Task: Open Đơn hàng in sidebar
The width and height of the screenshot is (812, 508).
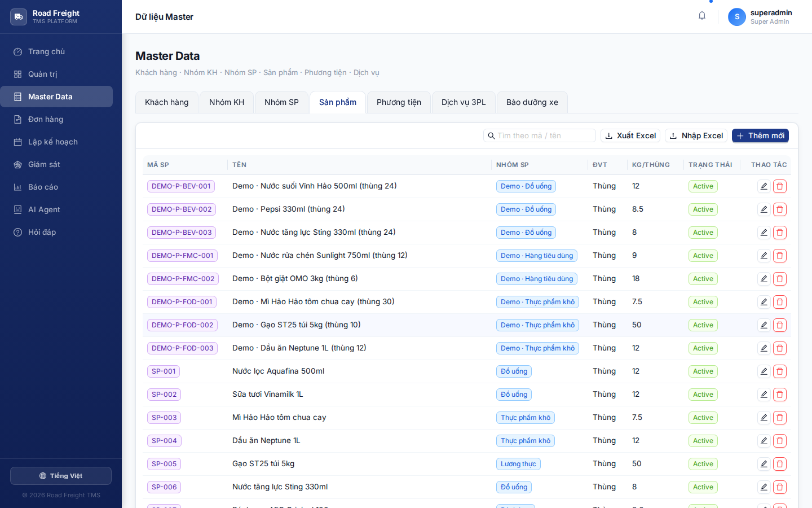Action: [x=56, y=119]
